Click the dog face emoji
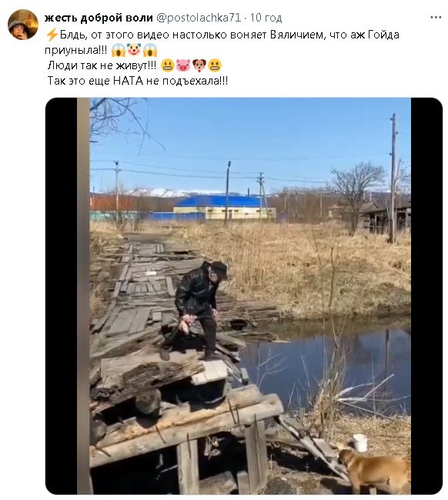This screenshot has height=500, width=448. click(x=199, y=65)
